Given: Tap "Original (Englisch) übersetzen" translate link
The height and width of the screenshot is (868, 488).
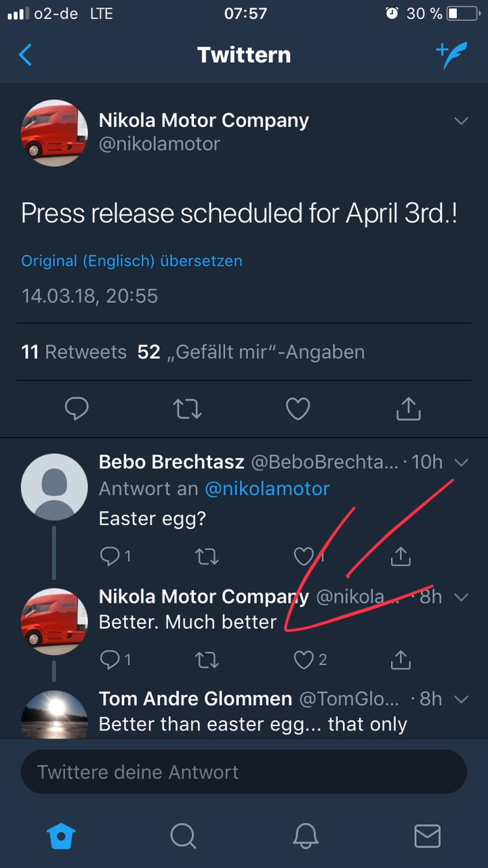Looking at the screenshot, I should [x=131, y=261].
